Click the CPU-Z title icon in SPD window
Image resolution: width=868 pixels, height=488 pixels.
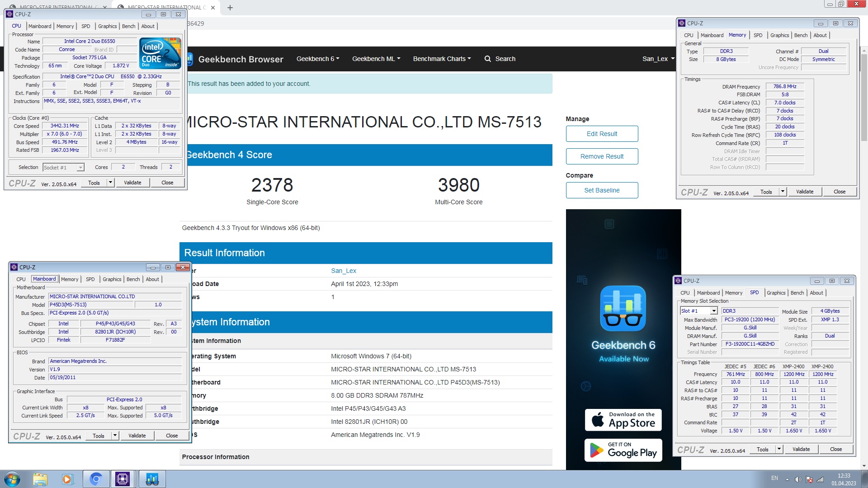678,281
